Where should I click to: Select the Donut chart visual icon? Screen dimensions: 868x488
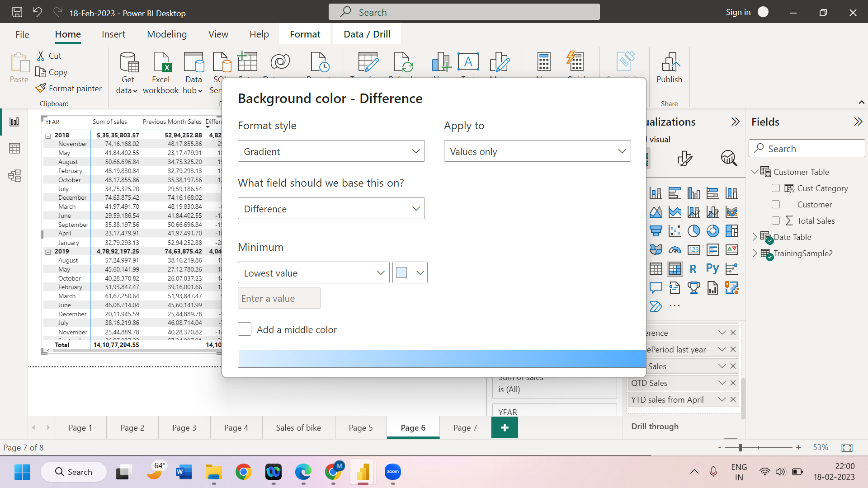pyautogui.click(x=712, y=231)
